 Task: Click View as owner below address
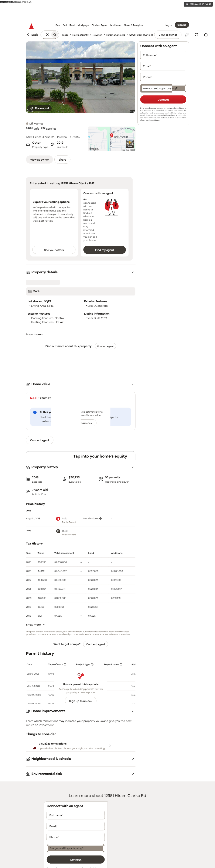point(40,160)
